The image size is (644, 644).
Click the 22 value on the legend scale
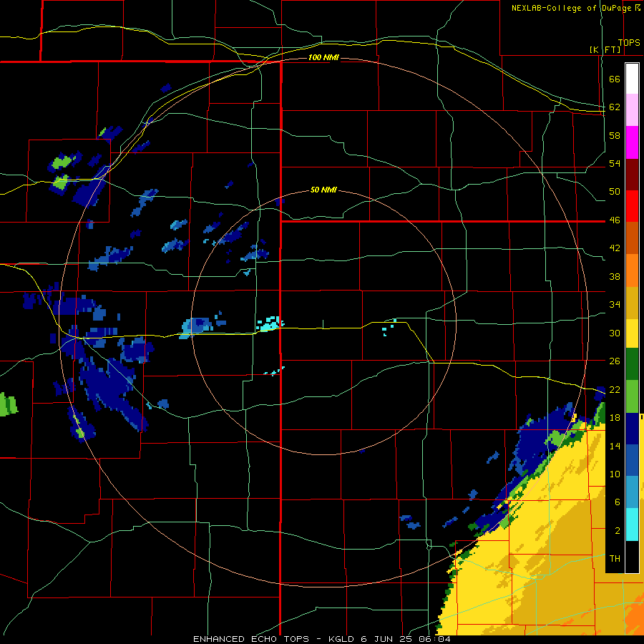(615, 389)
